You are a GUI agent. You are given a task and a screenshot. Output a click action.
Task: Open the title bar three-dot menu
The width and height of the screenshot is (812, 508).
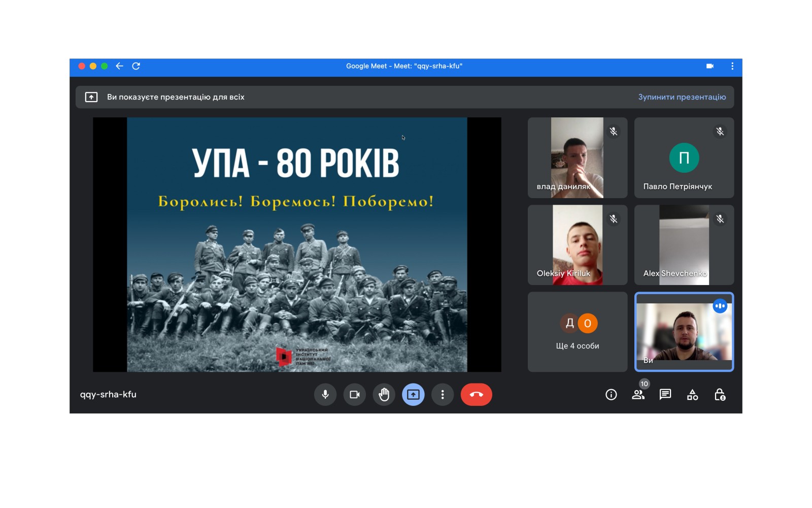click(732, 66)
